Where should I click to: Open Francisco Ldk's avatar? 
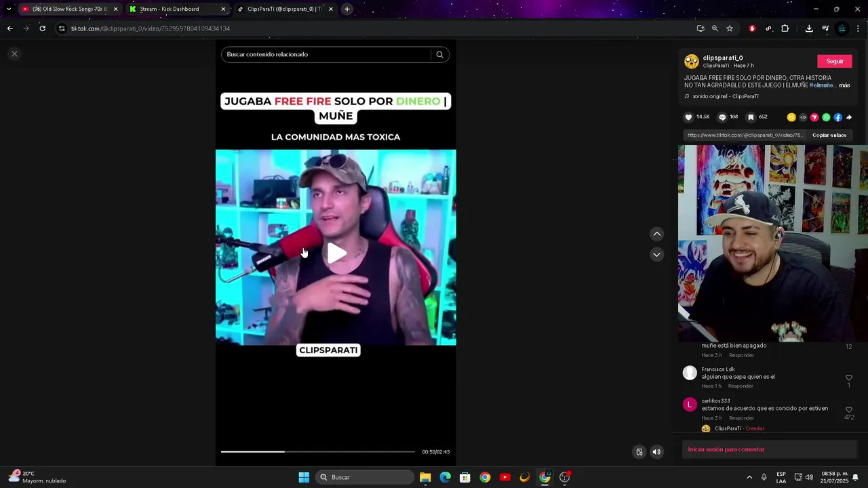tap(690, 373)
